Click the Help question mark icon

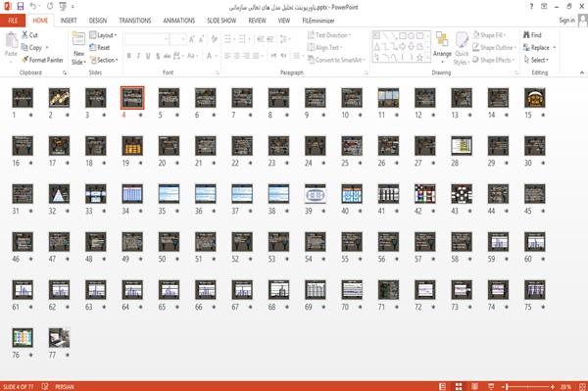(x=531, y=7)
